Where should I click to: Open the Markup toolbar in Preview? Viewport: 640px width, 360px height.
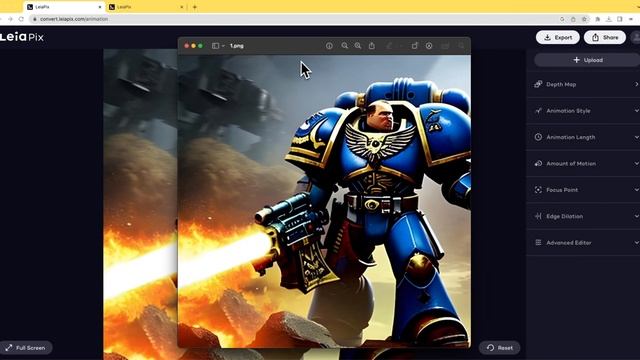point(429,46)
